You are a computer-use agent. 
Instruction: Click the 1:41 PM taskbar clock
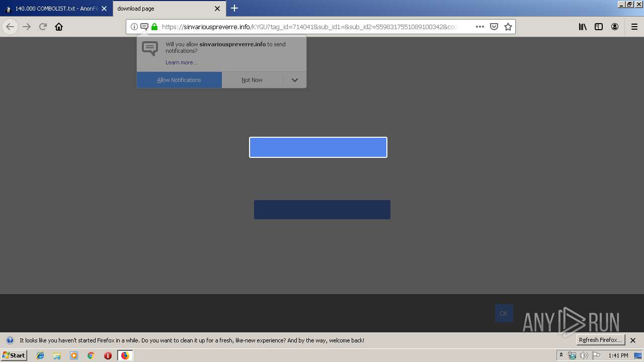(618, 355)
